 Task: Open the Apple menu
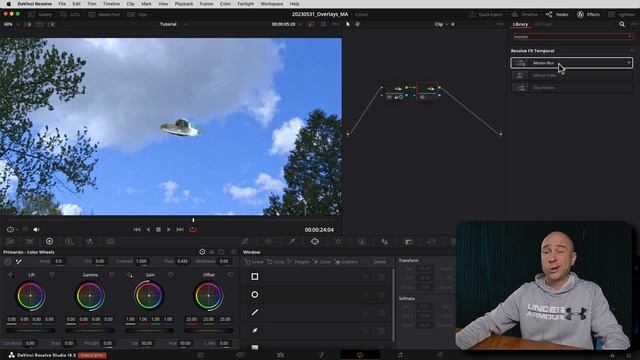click(8, 4)
